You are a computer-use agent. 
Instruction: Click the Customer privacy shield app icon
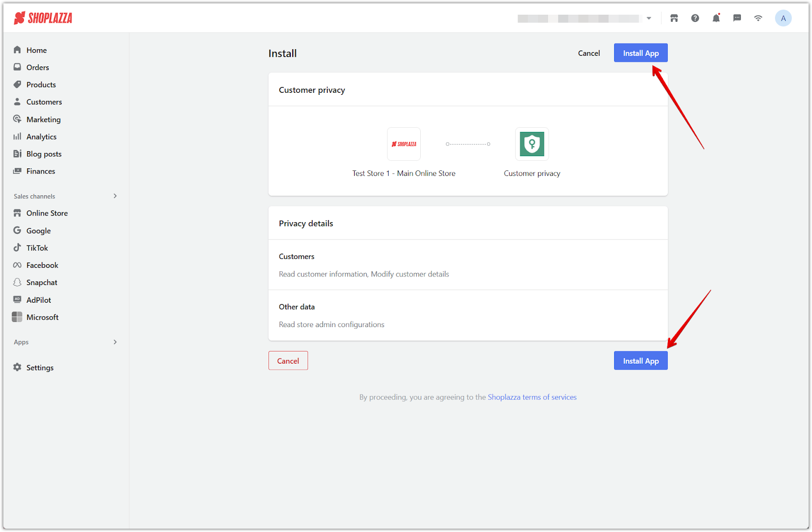tap(532, 144)
